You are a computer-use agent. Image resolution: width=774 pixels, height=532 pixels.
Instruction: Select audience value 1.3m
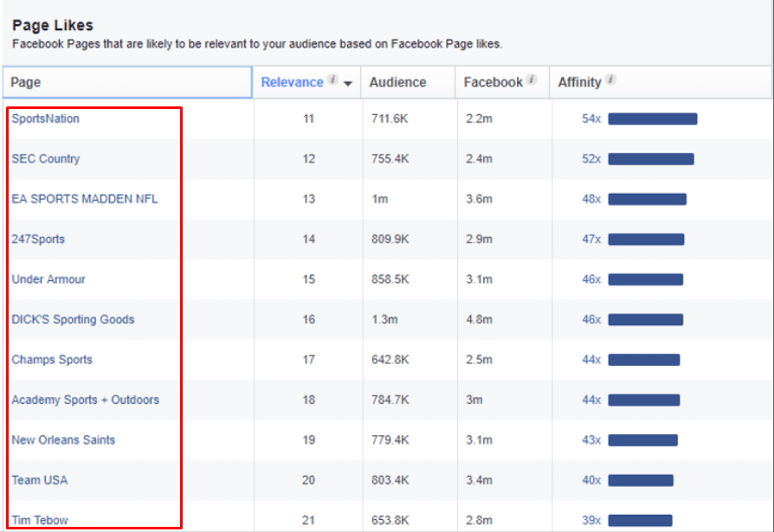[x=384, y=319]
